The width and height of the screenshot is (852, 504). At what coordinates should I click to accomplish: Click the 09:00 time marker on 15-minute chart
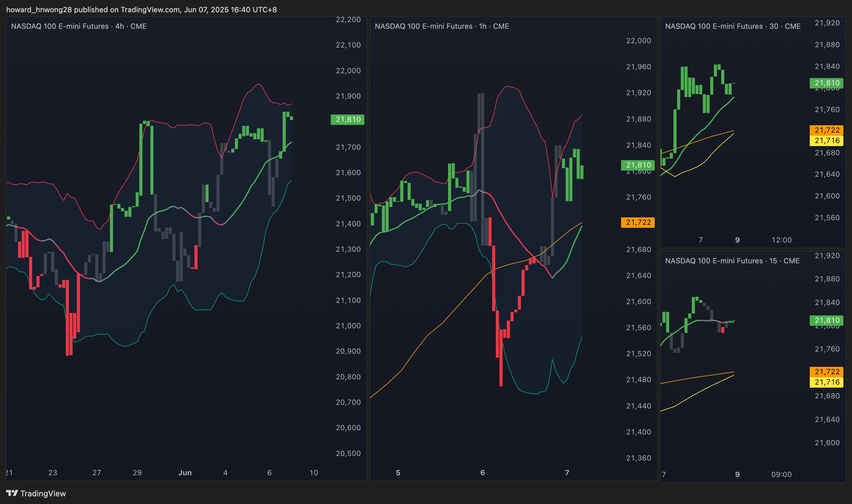coord(781,475)
